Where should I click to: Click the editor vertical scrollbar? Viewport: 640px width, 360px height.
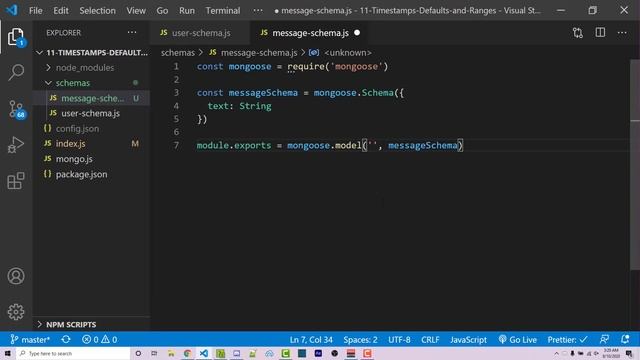click(x=635, y=163)
